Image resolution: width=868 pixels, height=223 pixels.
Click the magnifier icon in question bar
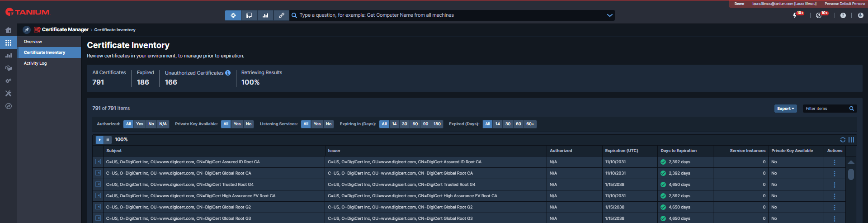coord(294,15)
